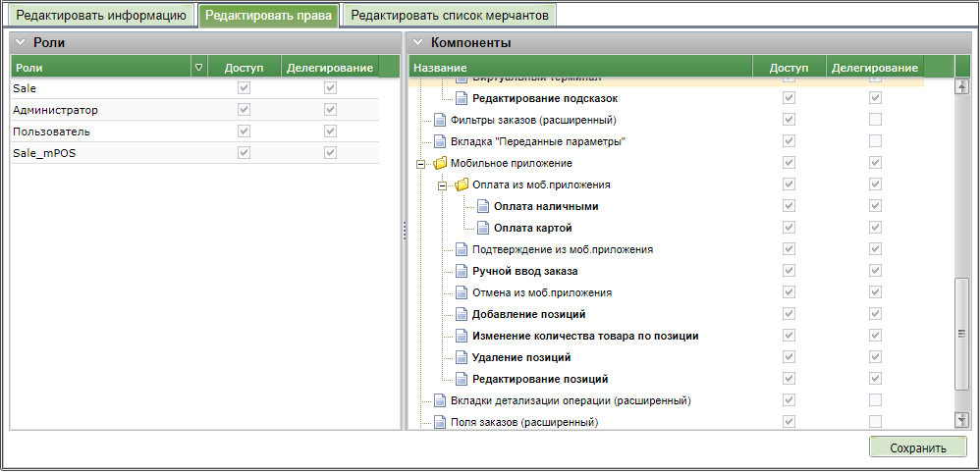The height and width of the screenshot is (474, 980).
Task: Click the document icon beside Редактирование подсказок
Action: tap(462, 98)
